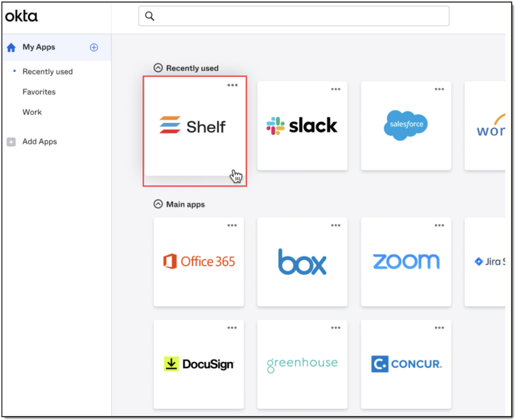Open the Shelf app tile
Screen dimensions: 515x420
click(x=195, y=127)
